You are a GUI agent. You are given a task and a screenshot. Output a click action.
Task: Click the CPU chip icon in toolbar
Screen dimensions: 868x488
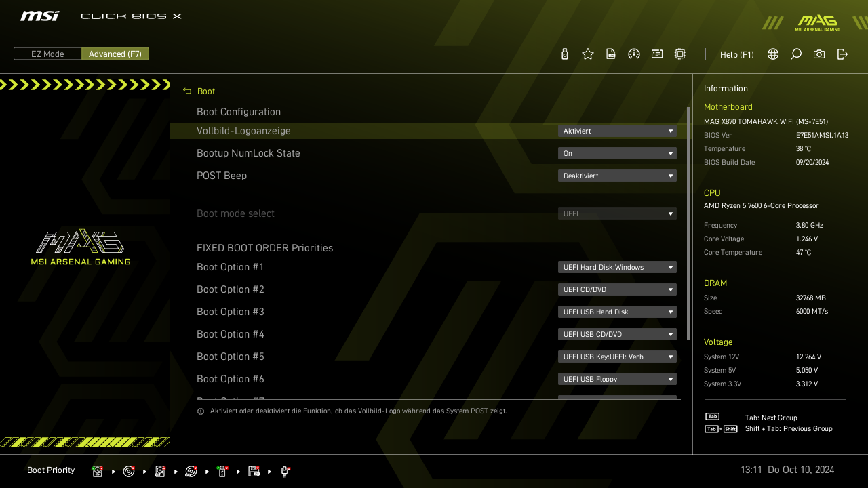pos(680,54)
